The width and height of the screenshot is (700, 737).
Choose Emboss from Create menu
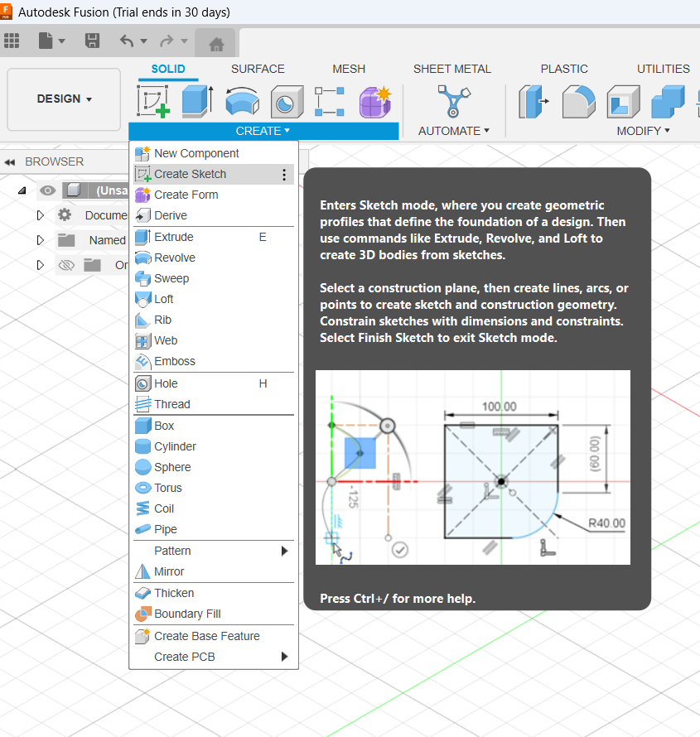pyautogui.click(x=214, y=361)
